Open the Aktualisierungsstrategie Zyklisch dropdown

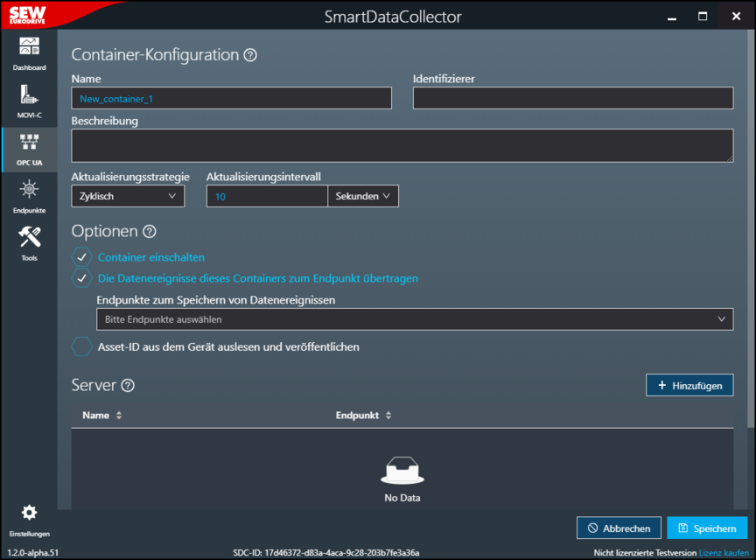coord(128,197)
